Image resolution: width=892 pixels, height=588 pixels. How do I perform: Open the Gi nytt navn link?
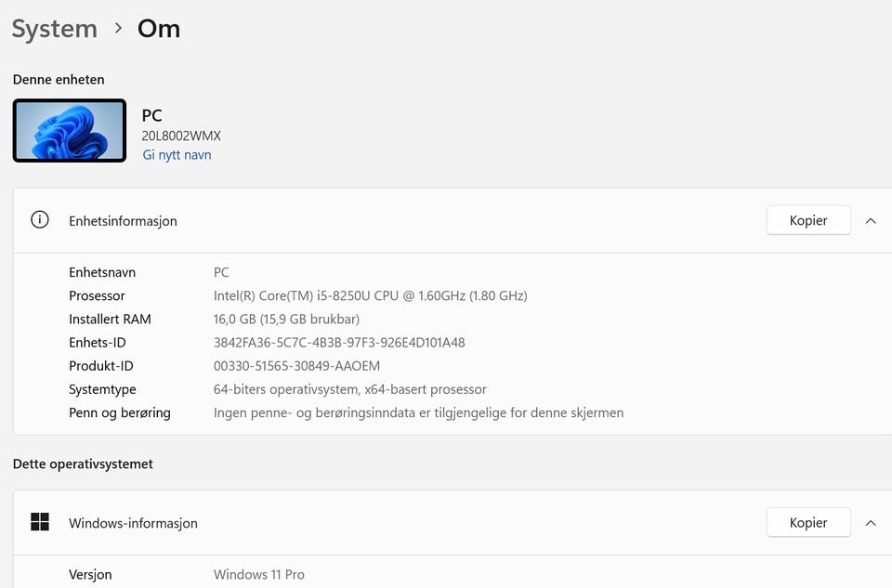pyautogui.click(x=177, y=155)
